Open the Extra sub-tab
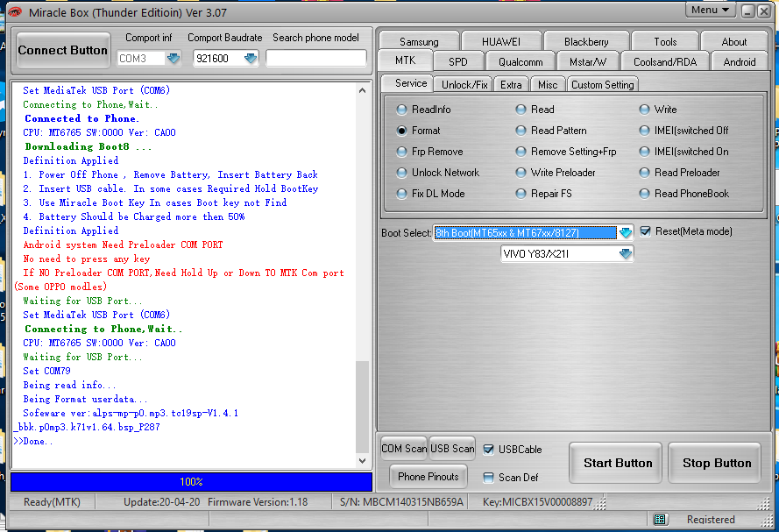The width and height of the screenshot is (779, 532). 511,84
